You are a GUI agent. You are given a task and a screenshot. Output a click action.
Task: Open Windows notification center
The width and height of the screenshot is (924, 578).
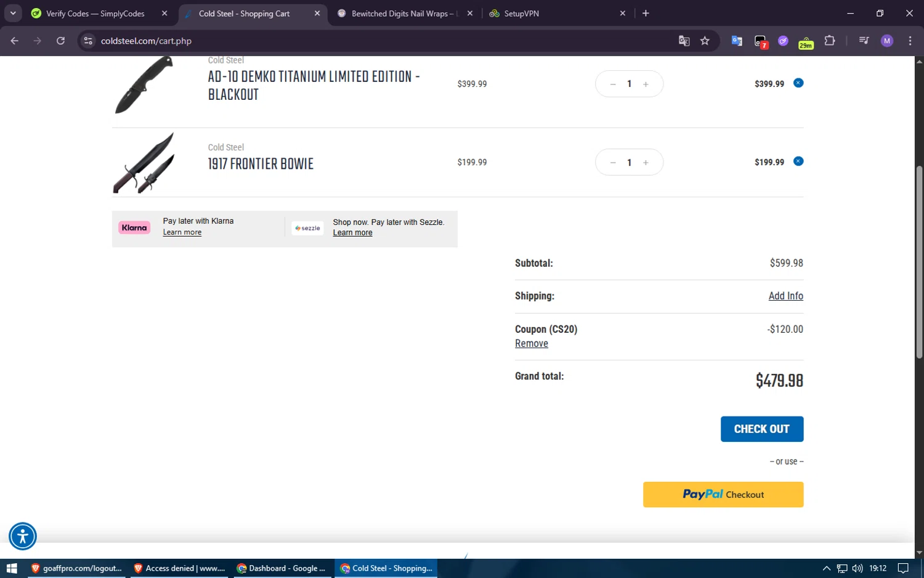coord(903,568)
